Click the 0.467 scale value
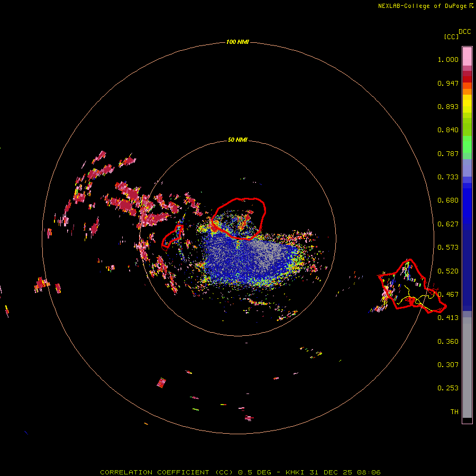This screenshot has width=476, height=476. point(448,295)
